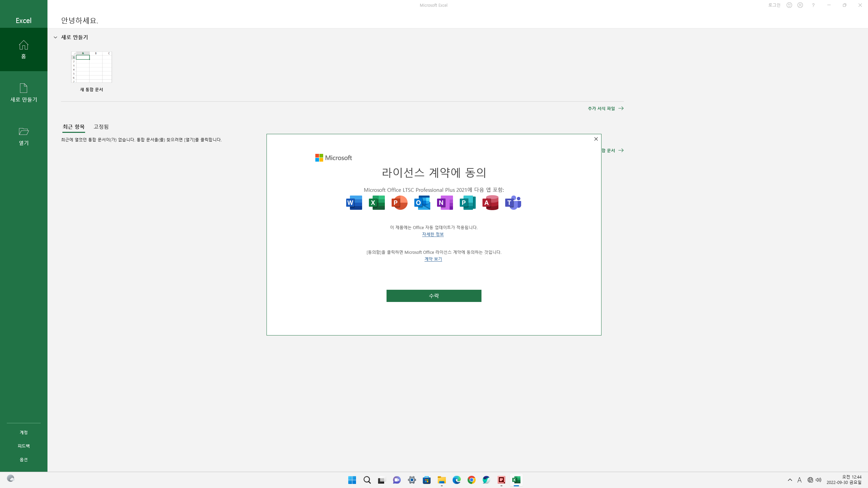Open 옵션 in the sidebar
Viewport: 868px width, 488px height.
(x=23, y=460)
